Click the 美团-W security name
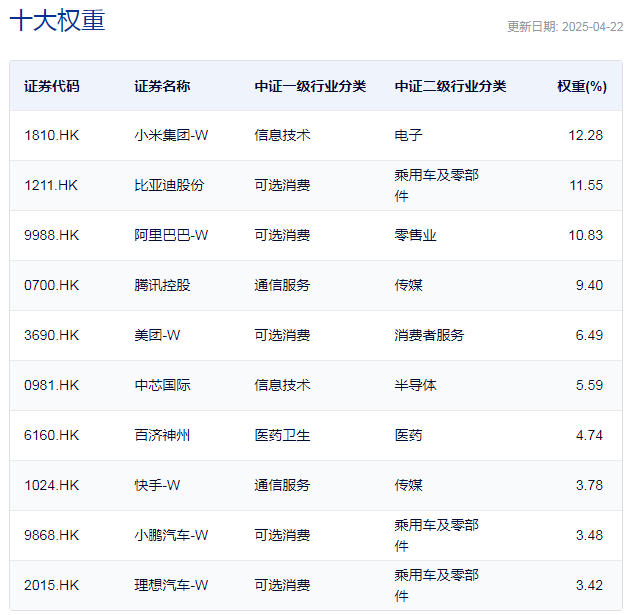 point(157,335)
